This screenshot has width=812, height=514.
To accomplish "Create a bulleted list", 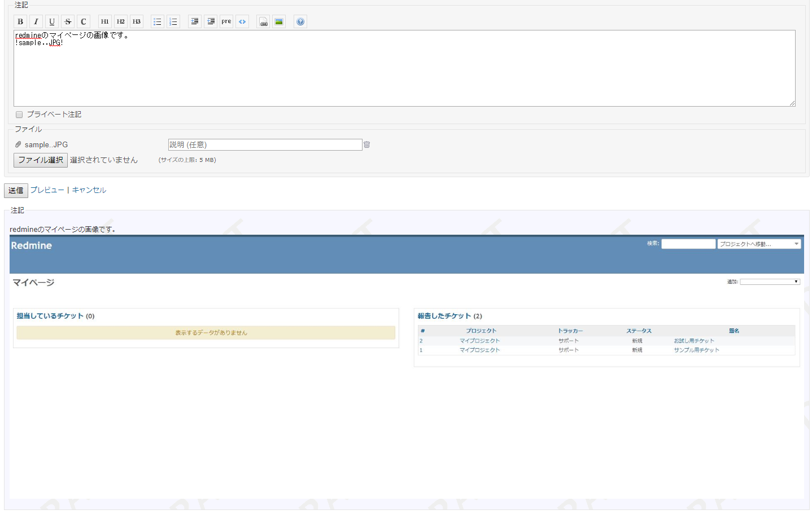I will [157, 21].
